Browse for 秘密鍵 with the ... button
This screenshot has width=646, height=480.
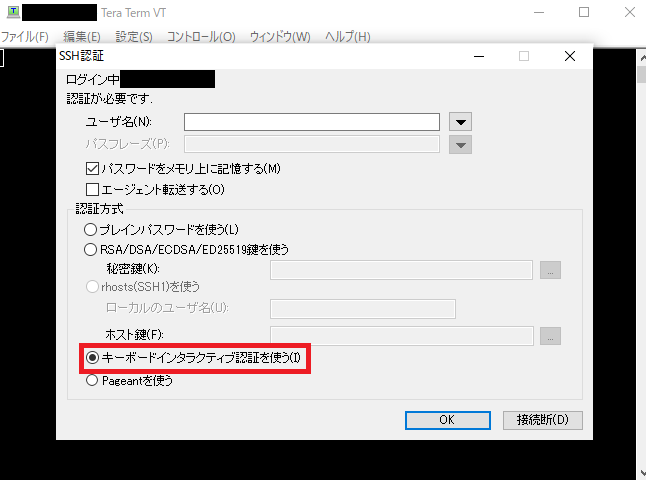(x=550, y=270)
